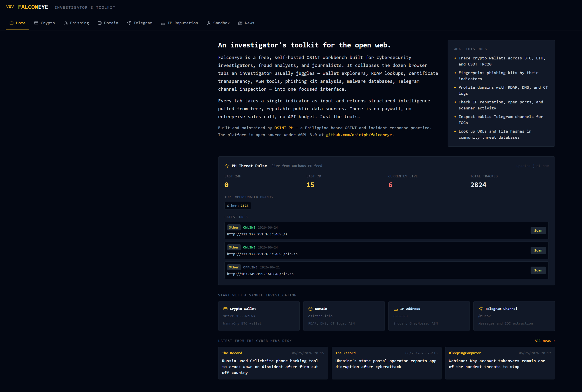Image resolution: width=582 pixels, height=392 pixels.
Task: Open the IP Reputation tab
Action: 180,23
